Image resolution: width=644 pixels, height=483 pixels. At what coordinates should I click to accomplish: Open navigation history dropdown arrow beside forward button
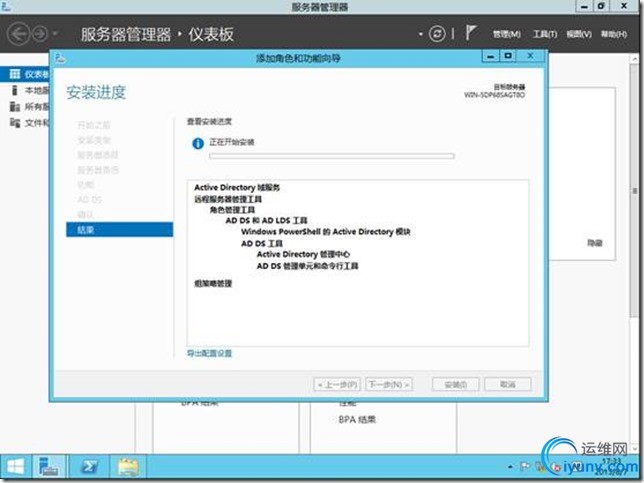55,33
